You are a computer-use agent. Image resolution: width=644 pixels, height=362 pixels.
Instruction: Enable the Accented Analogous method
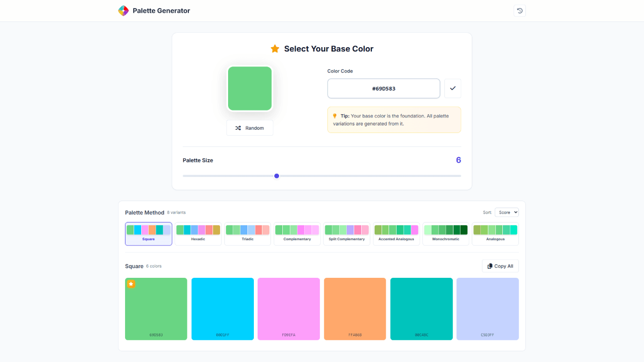(x=396, y=234)
